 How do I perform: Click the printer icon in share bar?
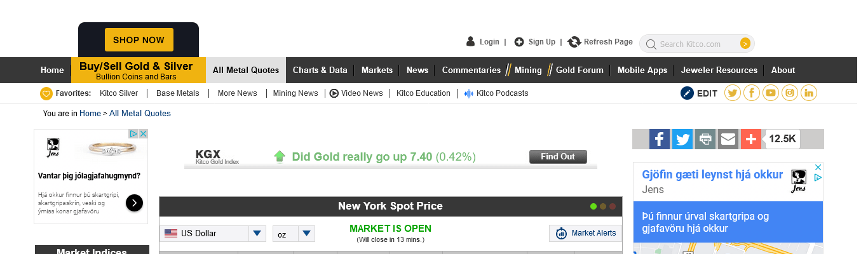(705, 139)
